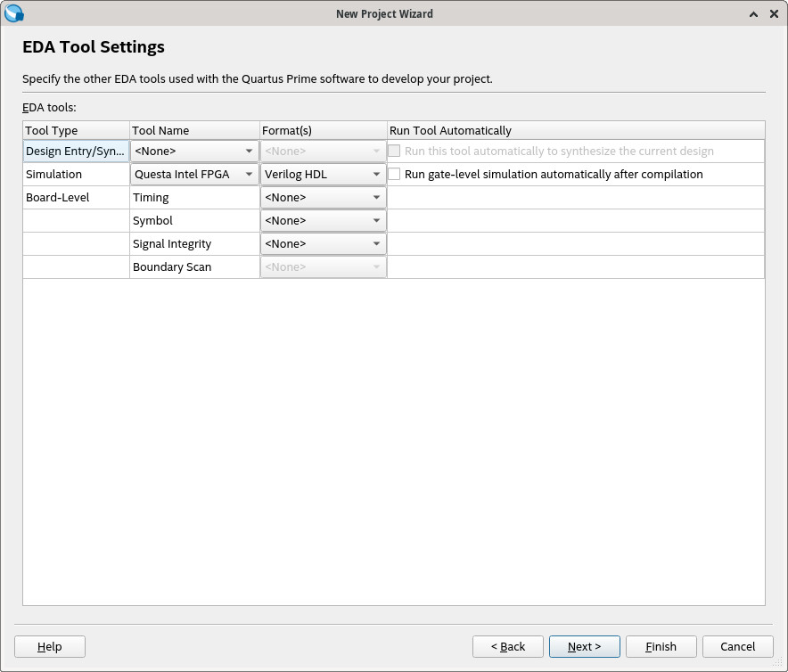Click the EDA tools: label
Viewport: 788px width, 672px height.
point(49,108)
